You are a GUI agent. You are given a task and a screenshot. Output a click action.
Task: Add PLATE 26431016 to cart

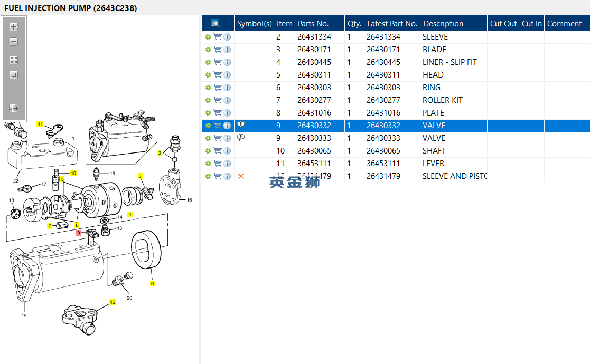(x=218, y=113)
